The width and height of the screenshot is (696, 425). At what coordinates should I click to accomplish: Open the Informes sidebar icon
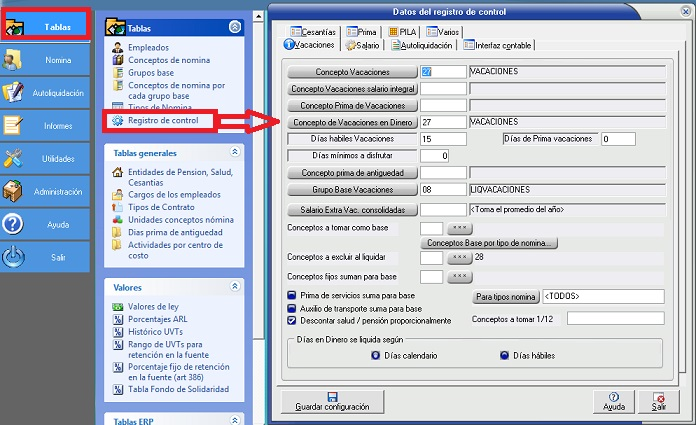tap(14, 126)
